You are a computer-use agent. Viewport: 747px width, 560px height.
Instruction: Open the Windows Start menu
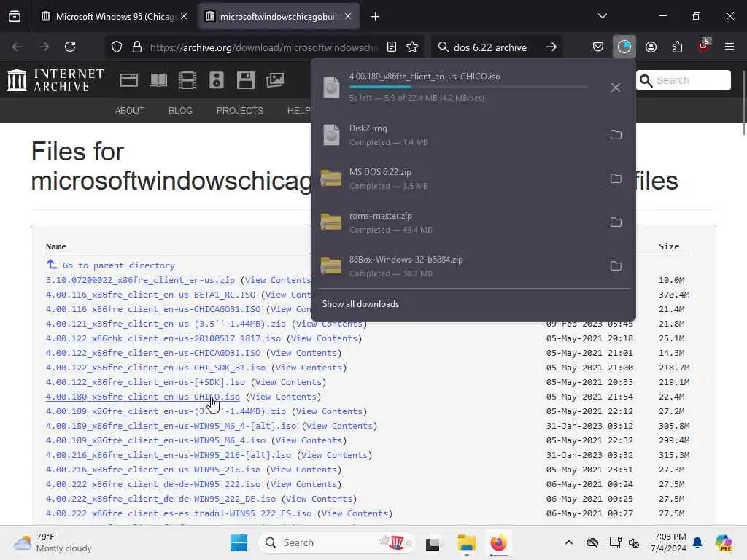(x=239, y=542)
